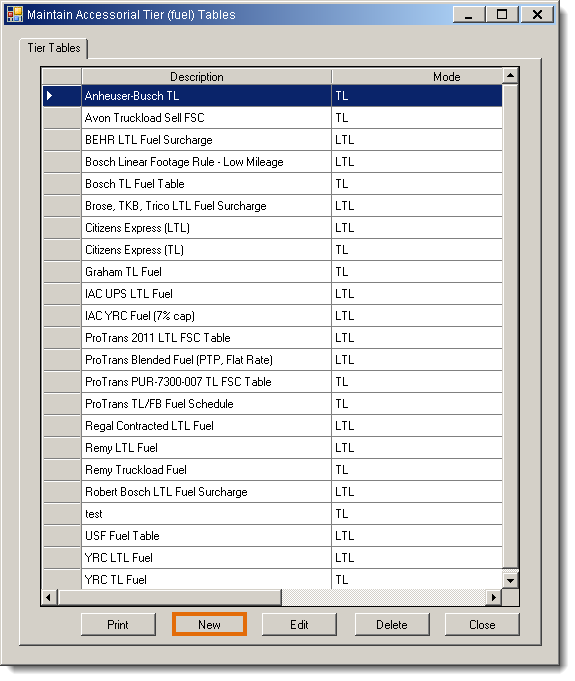This screenshot has height=681, width=575.
Task: Click the application icon in title bar
Action: [14, 14]
